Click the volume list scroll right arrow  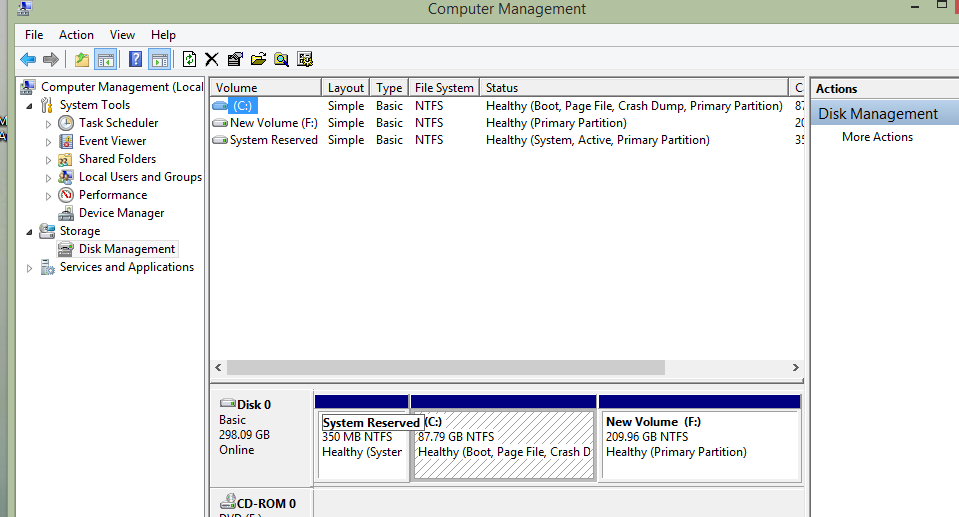(x=795, y=368)
